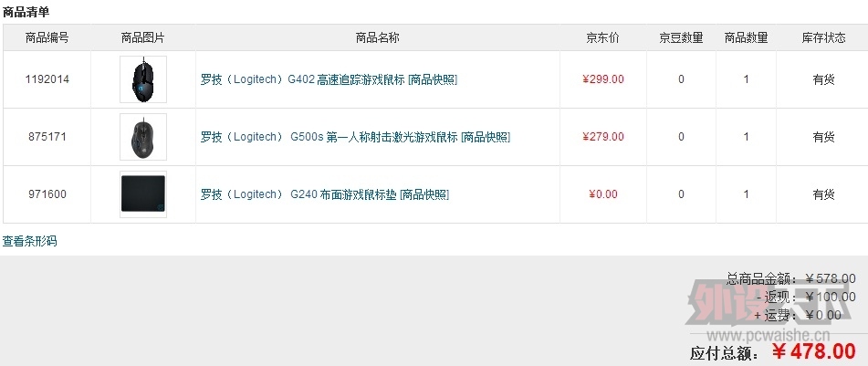Open the Logitech G402 mouse thumbnail

[x=142, y=79]
